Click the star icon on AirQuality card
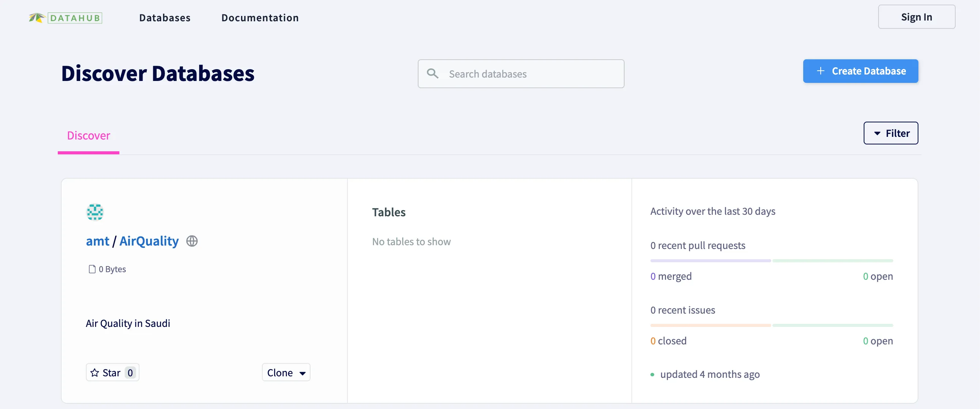Viewport: 980px width, 409px height. (95, 373)
